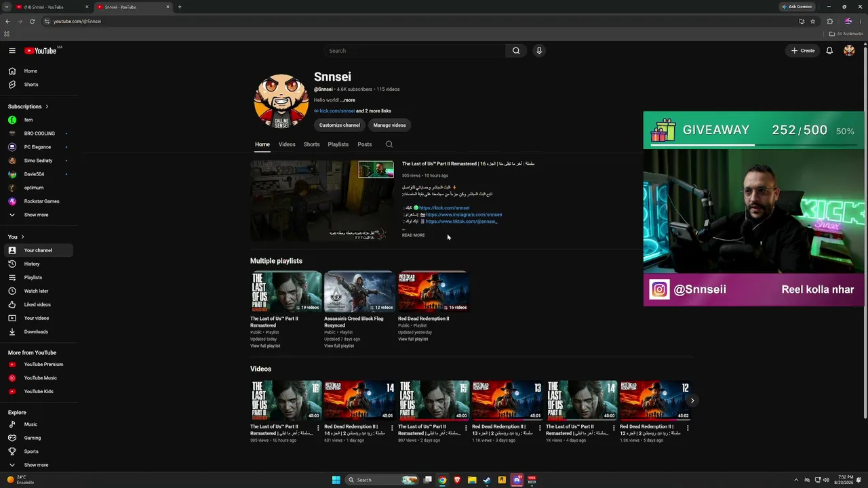Click the YouTube search input field
The height and width of the screenshot is (488, 868).
pyautogui.click(x=414, y=51)
